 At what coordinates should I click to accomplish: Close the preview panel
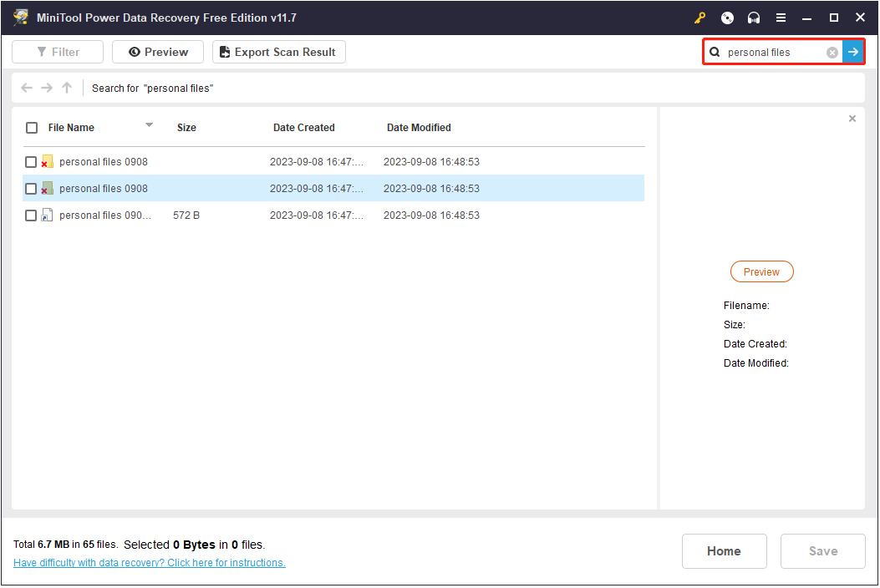click(852, 119)
